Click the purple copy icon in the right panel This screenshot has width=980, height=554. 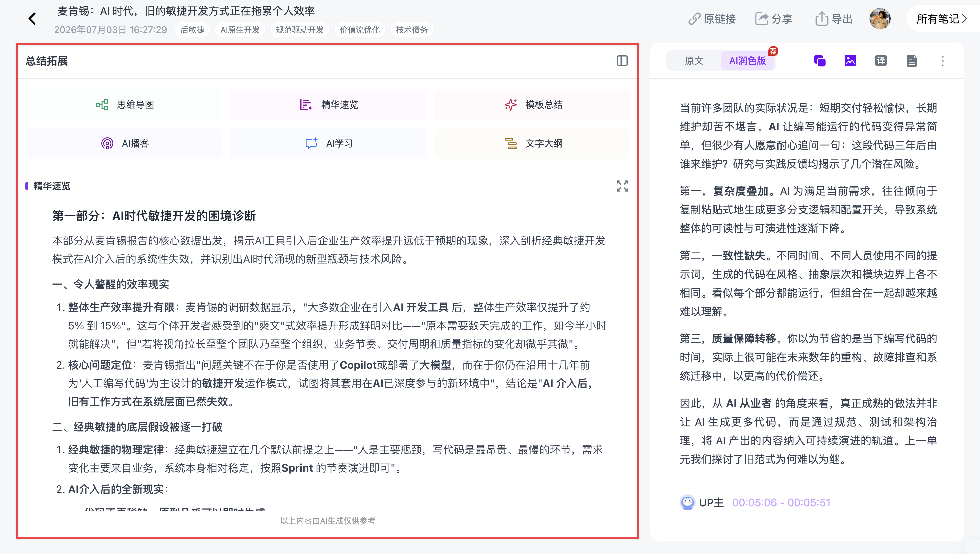click(819, 61)
